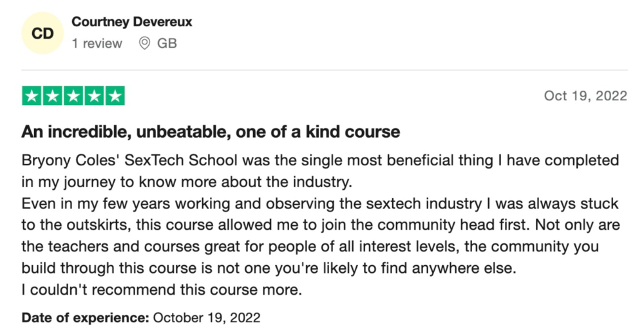
Task: Click the location pin icon
Action: pos(144,43)
